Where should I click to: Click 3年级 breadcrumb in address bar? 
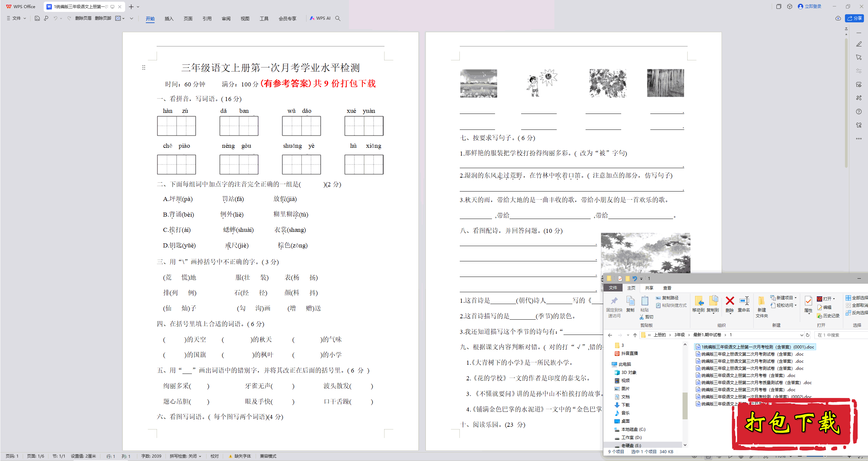679,335
